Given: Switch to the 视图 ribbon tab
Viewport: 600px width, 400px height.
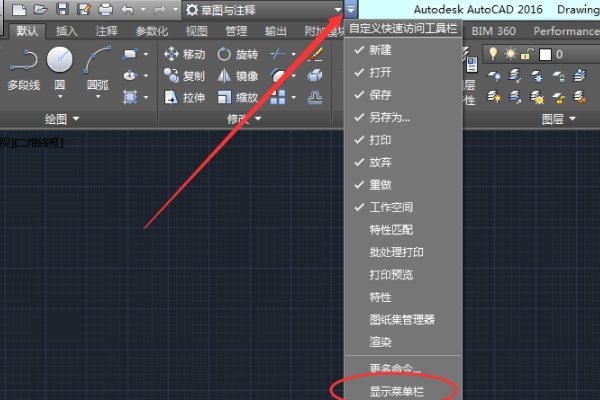Looking at the screenshot, I should tap(196, 31).
